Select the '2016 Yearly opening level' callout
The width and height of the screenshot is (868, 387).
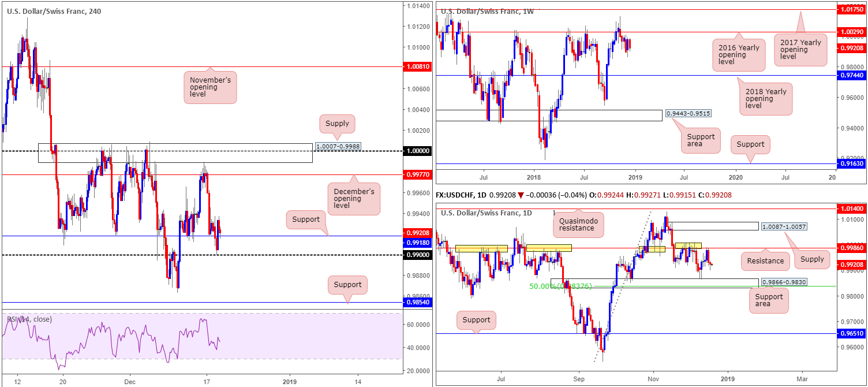pos(739,56)
